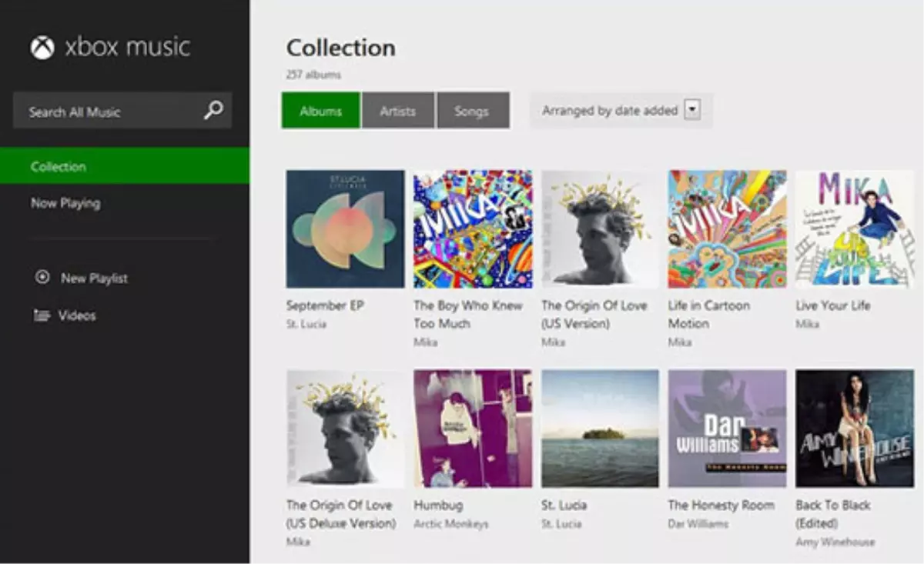This screenshot has height=564, width=924.
Task: Click the sort dropdown arrow button
Action: pyautogui.click(x=692, y=110)
